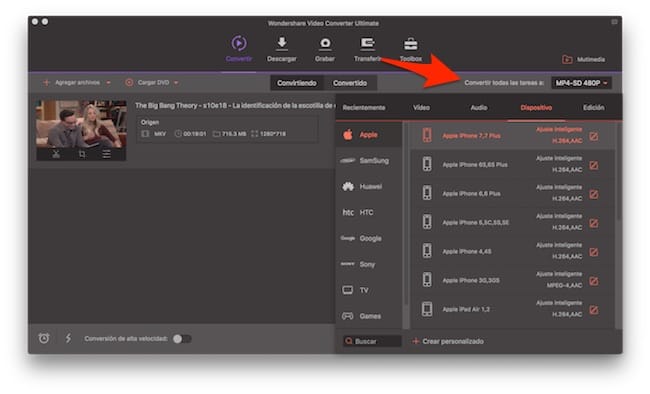
Task: Select the Games device category
Action: [369, 316]
